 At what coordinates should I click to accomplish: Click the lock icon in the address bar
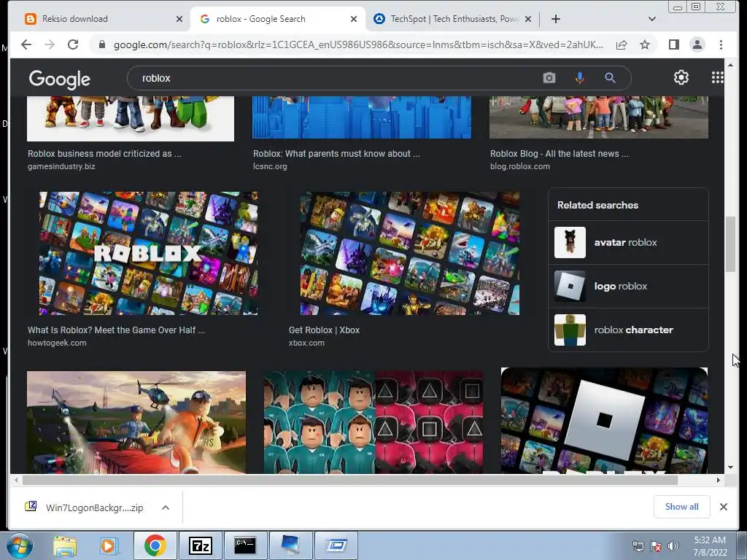pyautogui.click(x=101, y=44)
